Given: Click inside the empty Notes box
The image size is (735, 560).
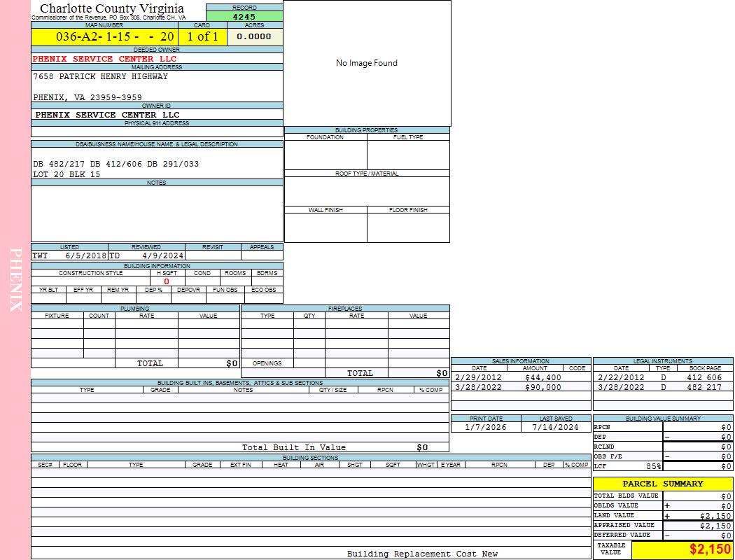Looking at the screenshot, I should [157, 213].
